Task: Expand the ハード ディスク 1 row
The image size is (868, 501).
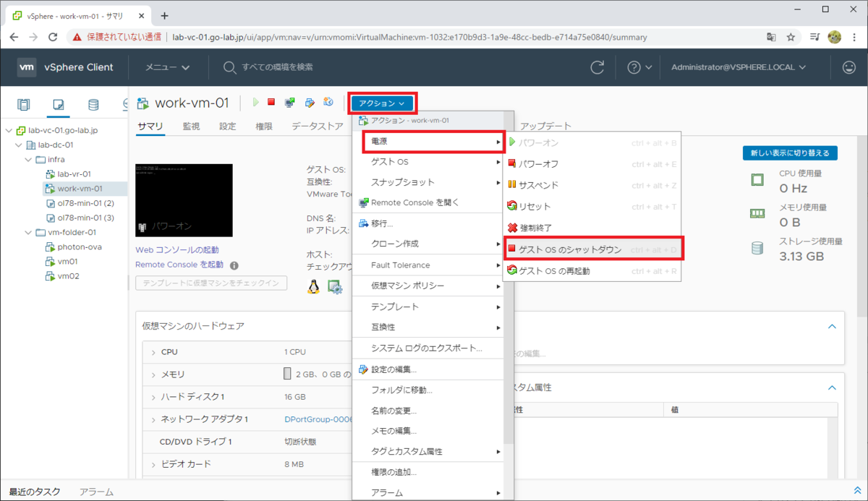Action: [153, 397]
